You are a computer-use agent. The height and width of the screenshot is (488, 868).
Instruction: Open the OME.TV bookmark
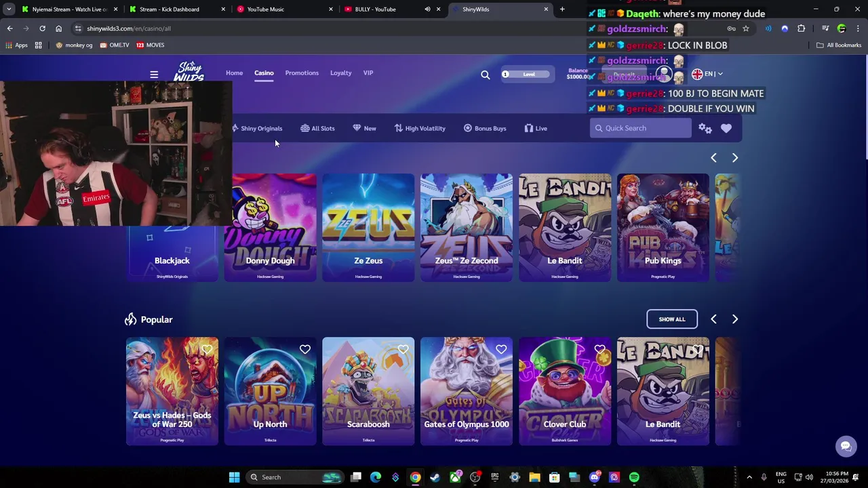[x=115, y=45]
